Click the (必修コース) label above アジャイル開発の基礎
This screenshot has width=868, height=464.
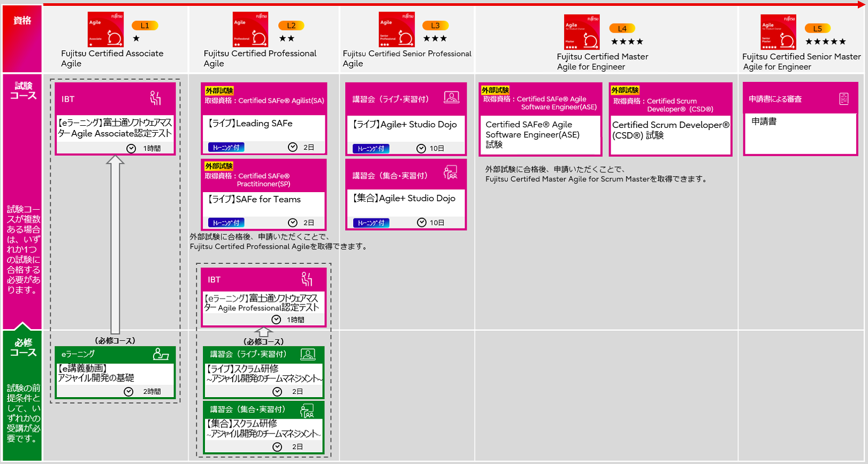click(115, 340)
